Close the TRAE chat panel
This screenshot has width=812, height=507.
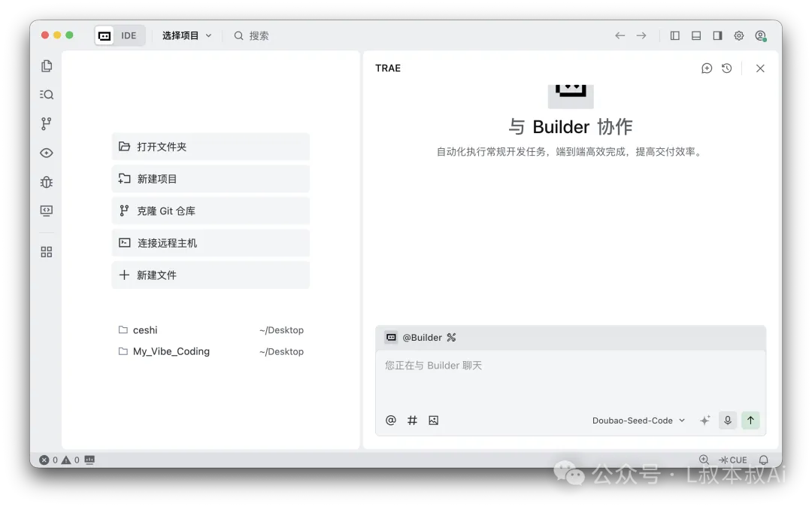tap(760, 68)
